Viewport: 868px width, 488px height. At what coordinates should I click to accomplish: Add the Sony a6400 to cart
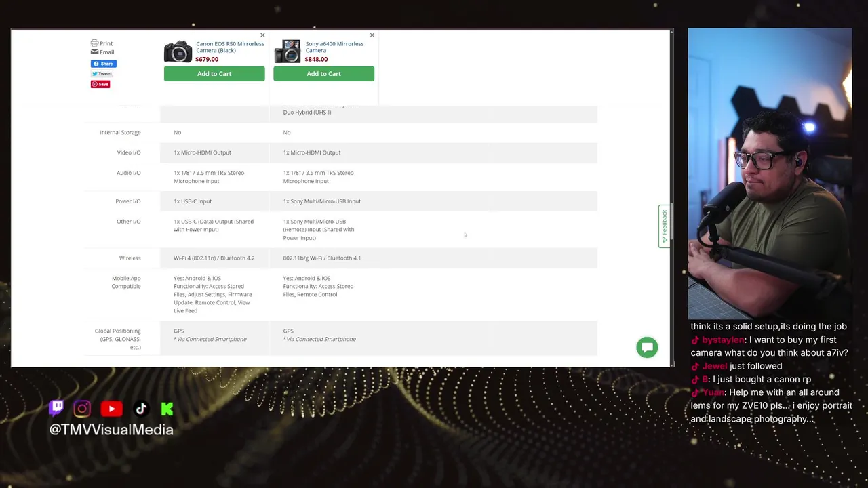pyautogui.click(x=323, y=74)
